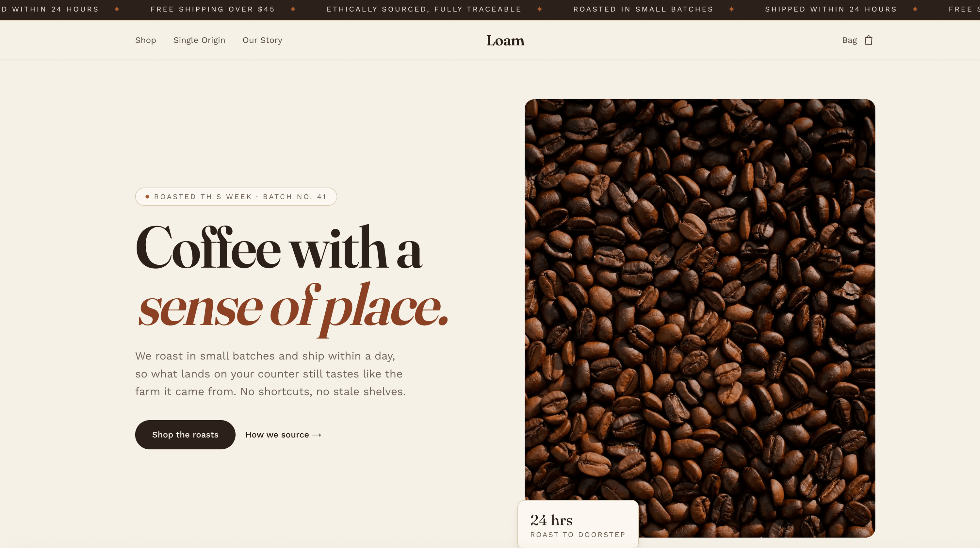Follow the How we source link
980x548 pixels.
(x=283, y=435)
